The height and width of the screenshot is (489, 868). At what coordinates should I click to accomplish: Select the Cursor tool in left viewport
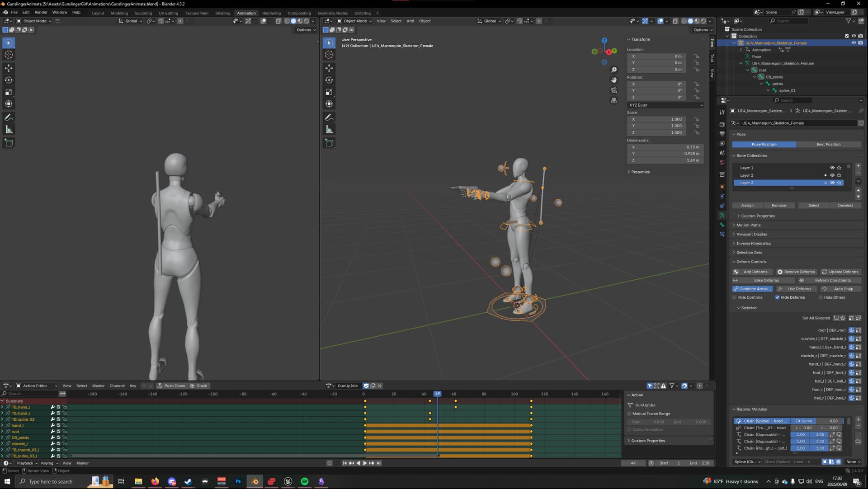(x=9, y=55)
